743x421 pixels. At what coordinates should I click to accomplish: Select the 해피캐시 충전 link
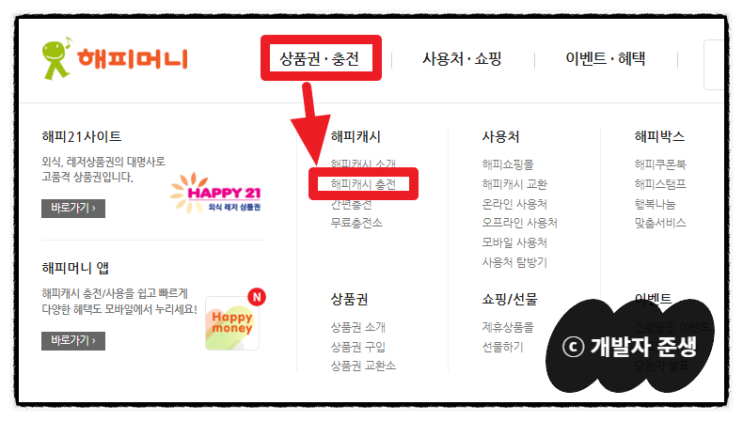[x=363, y=184]
